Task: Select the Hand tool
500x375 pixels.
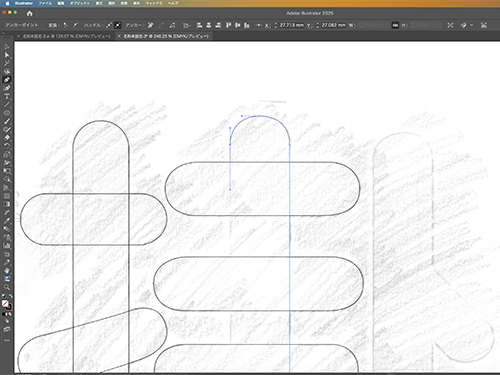Action: click(x=7, y=270)
